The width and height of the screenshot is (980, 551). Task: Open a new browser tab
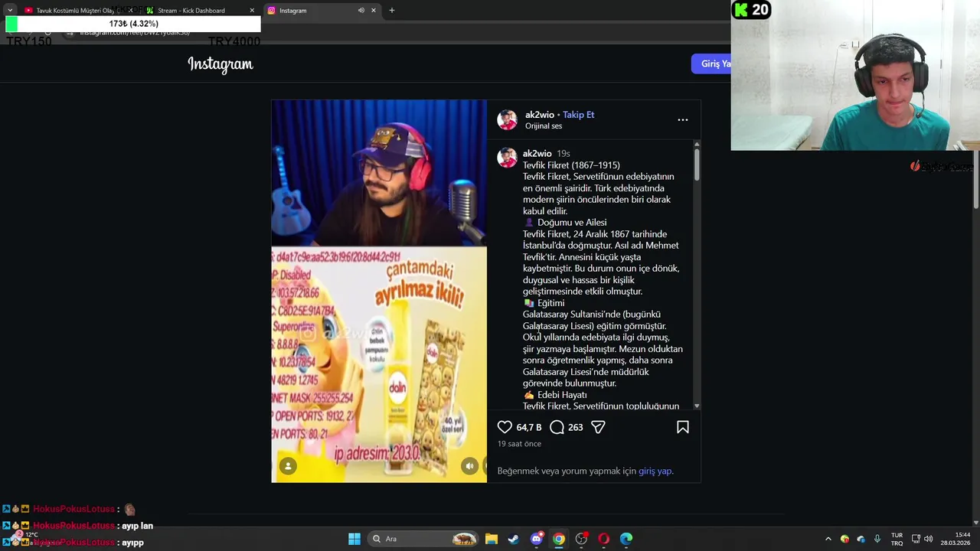392,11
